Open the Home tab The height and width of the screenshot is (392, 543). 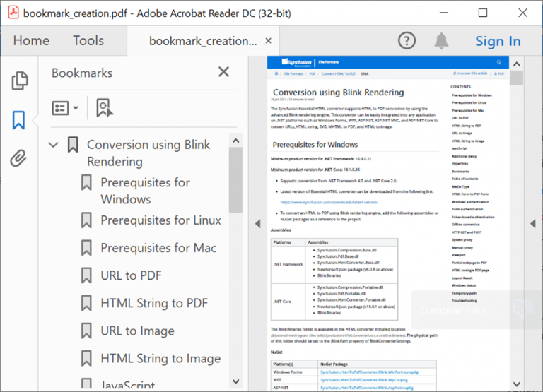coord(31,41)
